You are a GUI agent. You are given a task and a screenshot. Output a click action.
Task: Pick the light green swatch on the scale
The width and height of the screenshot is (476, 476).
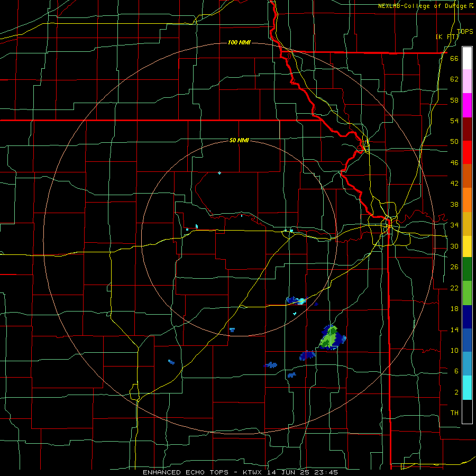tap(467, 293)
